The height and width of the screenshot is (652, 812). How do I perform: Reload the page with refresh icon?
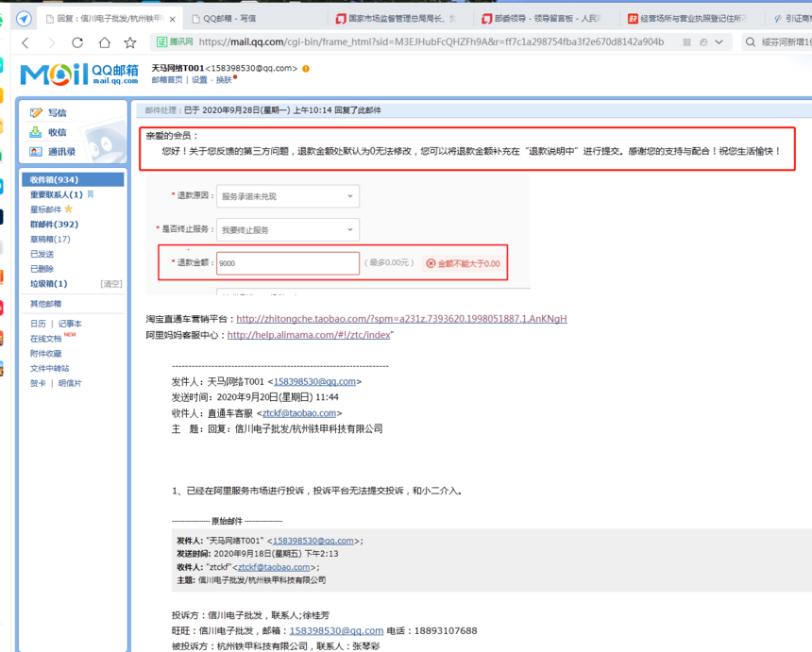[77, 42]
